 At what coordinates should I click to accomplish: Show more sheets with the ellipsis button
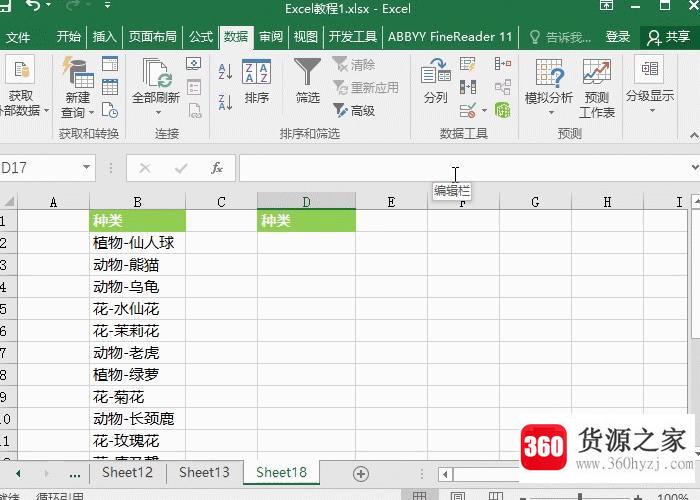point(75,474)
